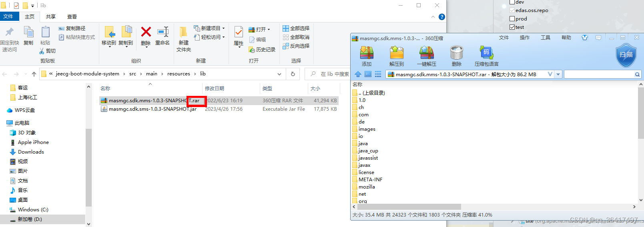Switch to list view in 360压缩

pyautogui.click(x=378, y=74)
